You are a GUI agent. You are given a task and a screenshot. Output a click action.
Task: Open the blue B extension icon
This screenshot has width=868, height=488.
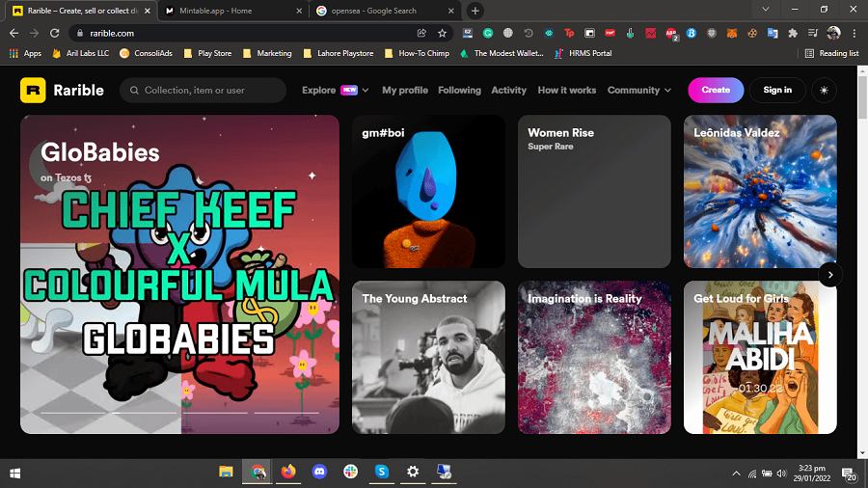pyautogui.click(x=691, y=33)
